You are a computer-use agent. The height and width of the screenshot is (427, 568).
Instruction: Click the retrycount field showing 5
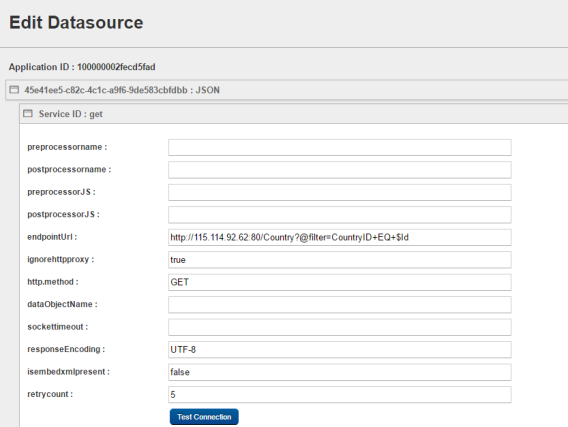click(340, 394)
